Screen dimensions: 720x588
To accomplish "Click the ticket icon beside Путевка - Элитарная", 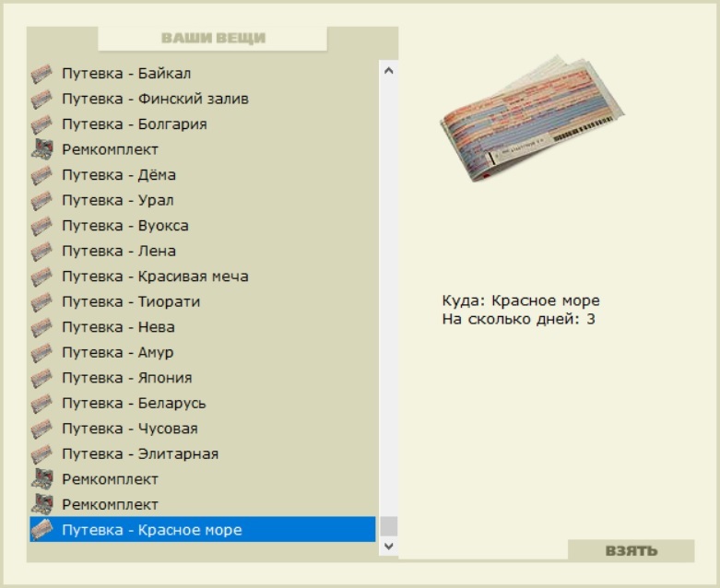I will click(x=41, y=454).
